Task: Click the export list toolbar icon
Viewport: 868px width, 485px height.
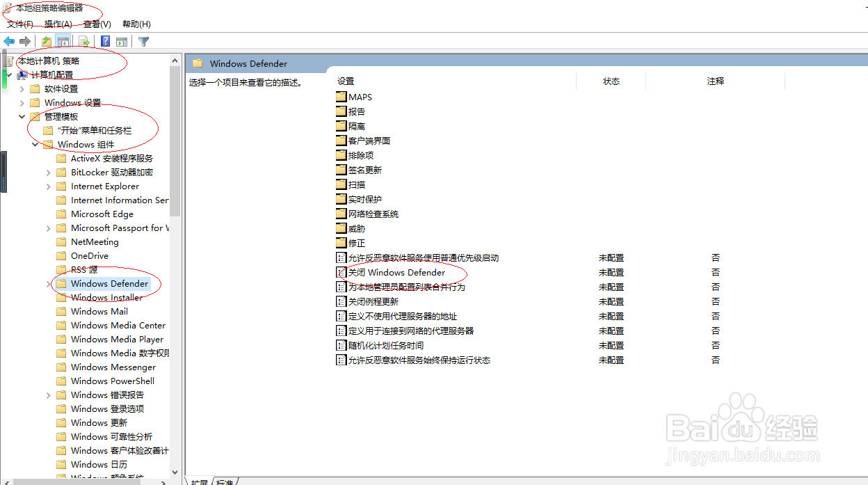Action: point(83,42)
